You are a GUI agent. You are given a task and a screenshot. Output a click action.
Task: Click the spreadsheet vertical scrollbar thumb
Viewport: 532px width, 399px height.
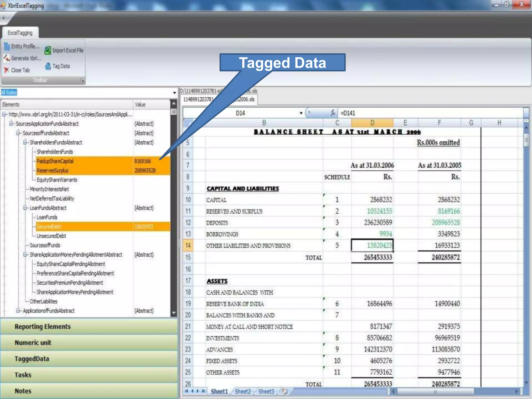pyautogui.click(x=526, y=140)
